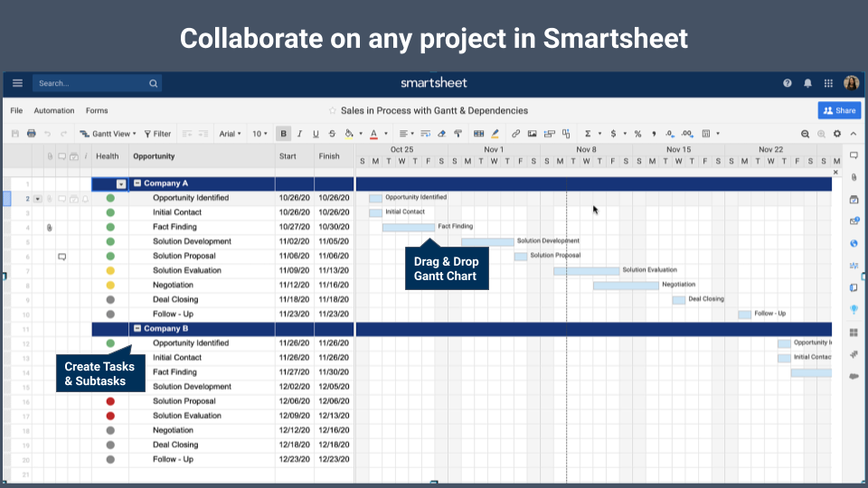Open the Activity Log icon
This screenshot has width=868, height=488.
pyautogui.click(x=854, y=266)
